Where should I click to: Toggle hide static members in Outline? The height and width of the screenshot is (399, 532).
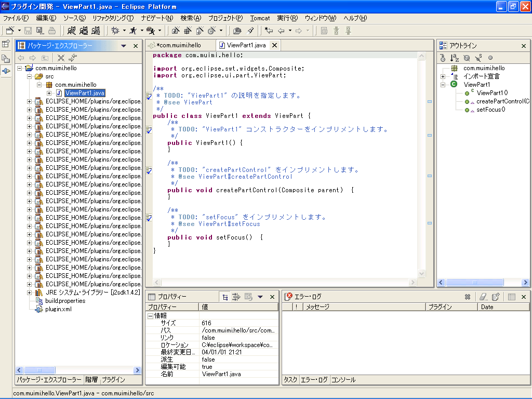tap(478, 58)
